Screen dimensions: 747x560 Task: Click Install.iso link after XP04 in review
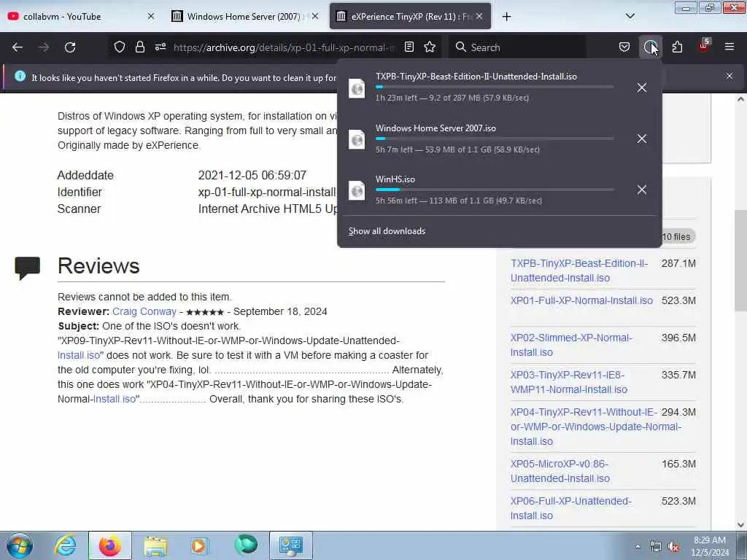pyautogui.click(x=115, y=399)
